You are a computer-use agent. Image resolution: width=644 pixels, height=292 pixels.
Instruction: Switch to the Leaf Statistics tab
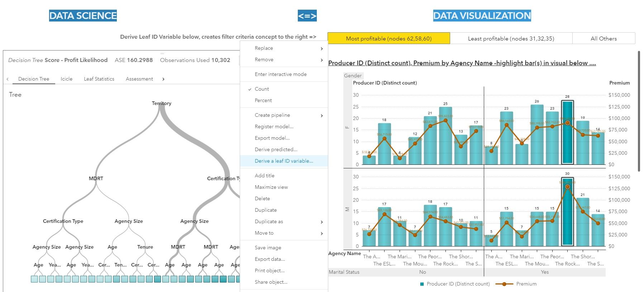pos(99,79)
